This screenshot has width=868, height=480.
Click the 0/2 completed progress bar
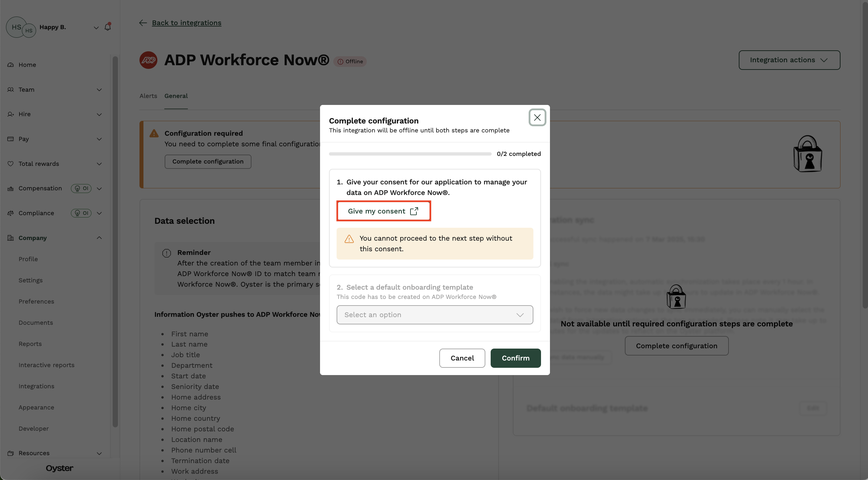pos(410,154)
